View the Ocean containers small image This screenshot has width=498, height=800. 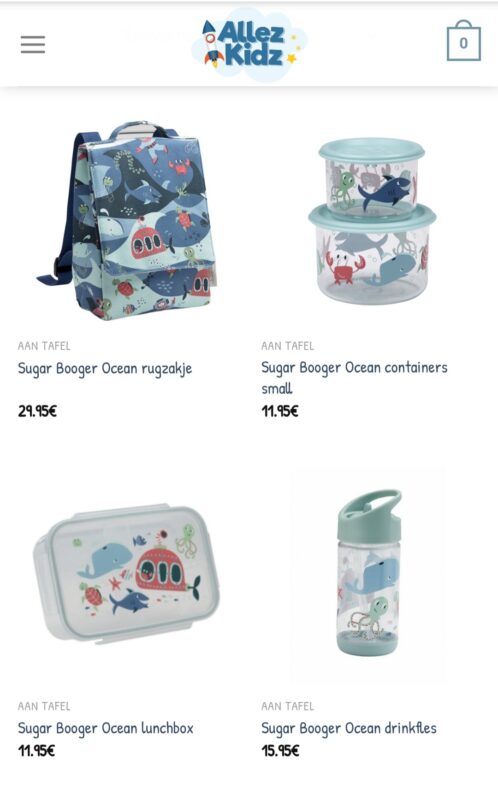[x=372, y=220]
